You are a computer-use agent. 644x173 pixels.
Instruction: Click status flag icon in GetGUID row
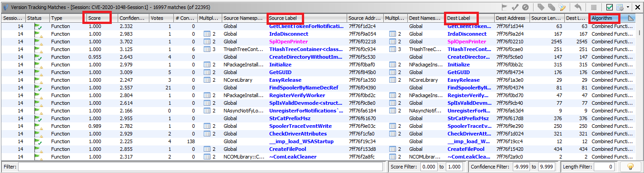pyautogui.click(x=38, y=72)
